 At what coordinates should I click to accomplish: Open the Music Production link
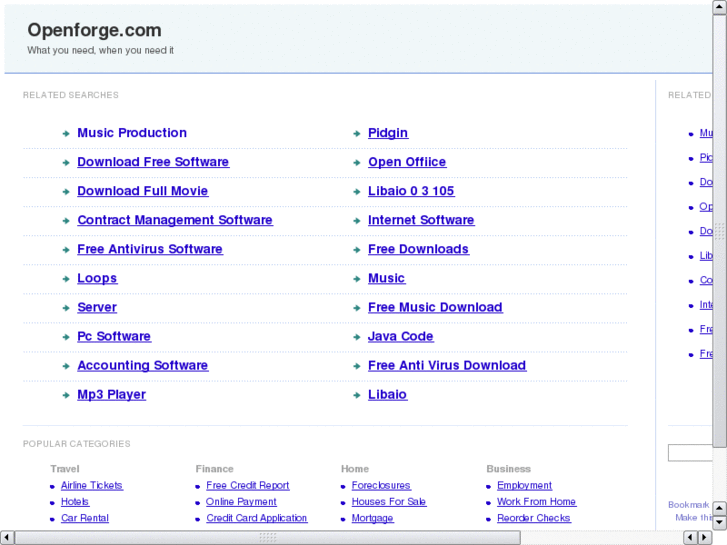(x=132, y=133)
